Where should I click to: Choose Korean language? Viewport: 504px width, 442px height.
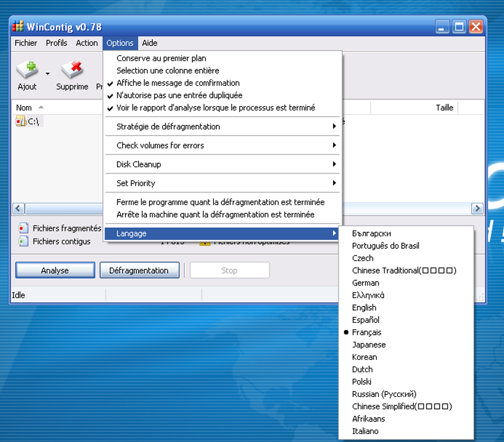[x=406, y=357]
